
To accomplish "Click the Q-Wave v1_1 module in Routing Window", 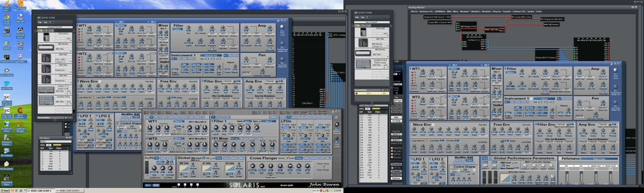I will (474, 42).
